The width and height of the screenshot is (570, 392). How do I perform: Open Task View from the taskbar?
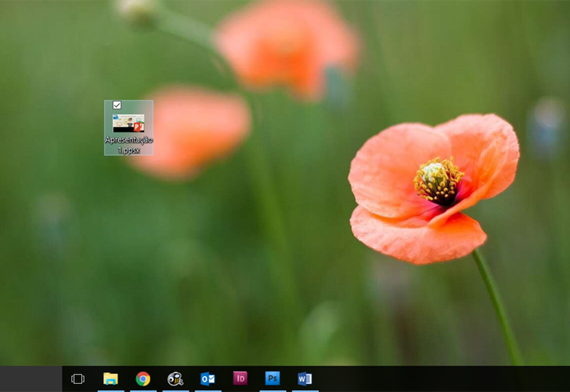[78, 379]
